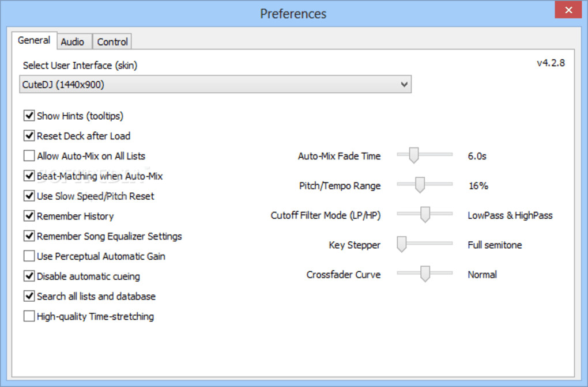Enable Allow Auto-Mix on All Lists
Image resolution: width=588 pixels, height=387 pixels.
29,156
